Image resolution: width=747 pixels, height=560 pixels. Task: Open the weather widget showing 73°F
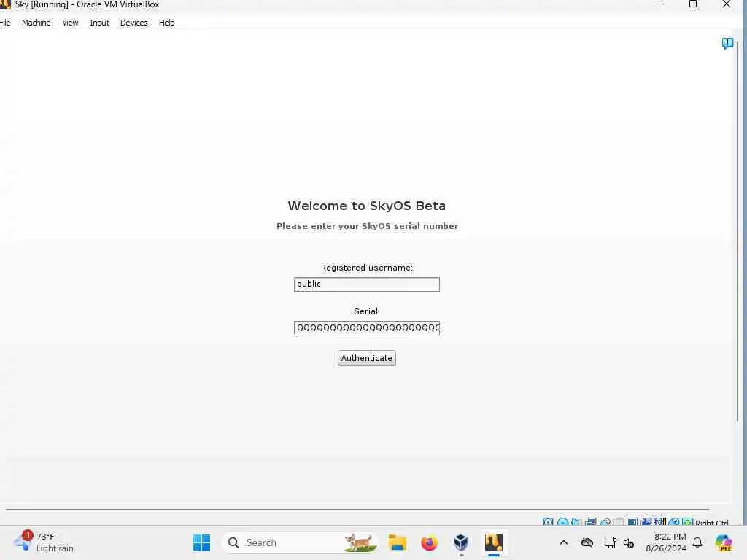click(x=44, y=542)
